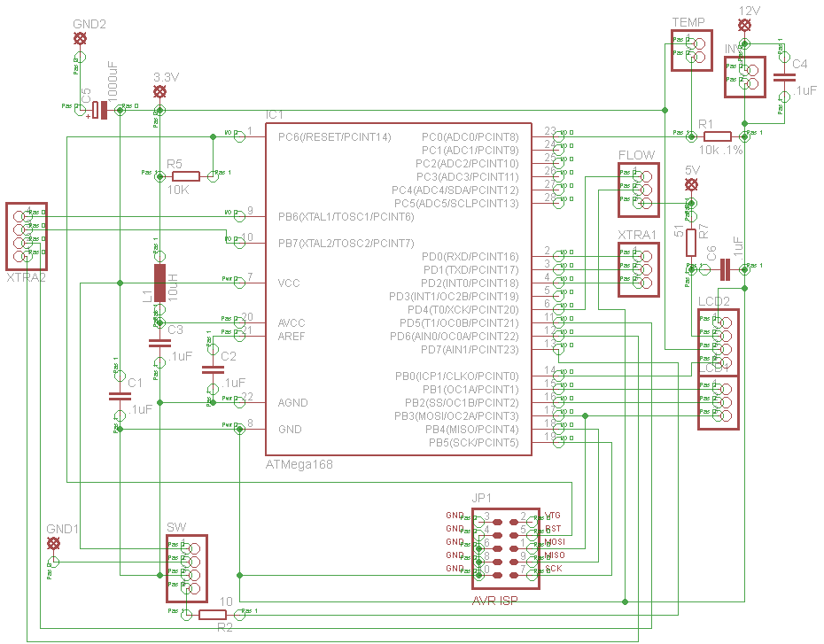Select pin label "PC0(ADC0/PCINT8)"
This screenshot has width=824, height=644.
coord(470,137)
